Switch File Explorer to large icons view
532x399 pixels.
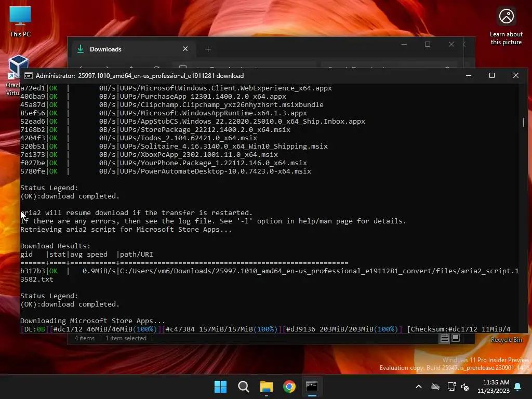pyautogui.click(x=456, y=338)
